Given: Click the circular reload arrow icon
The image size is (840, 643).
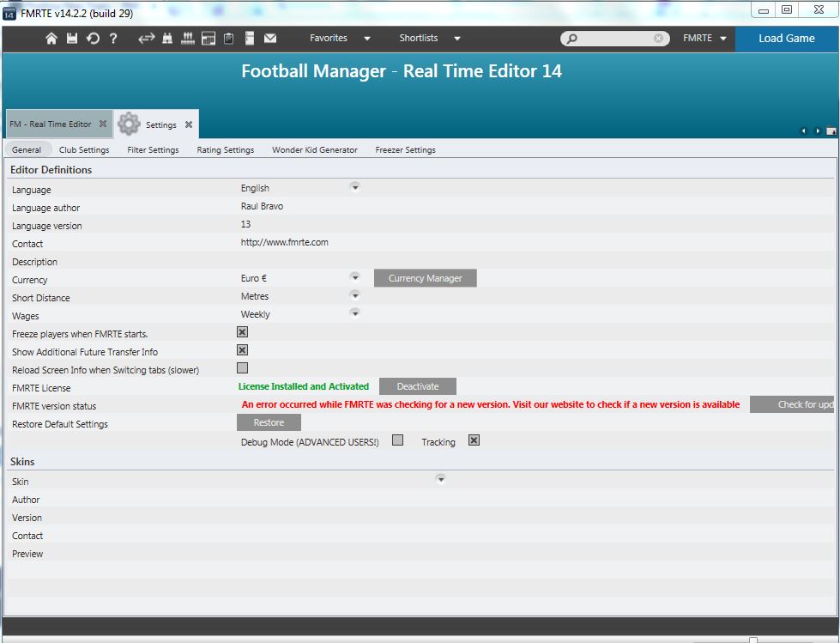Looking at the screenshot, I should tap(93, 38).
